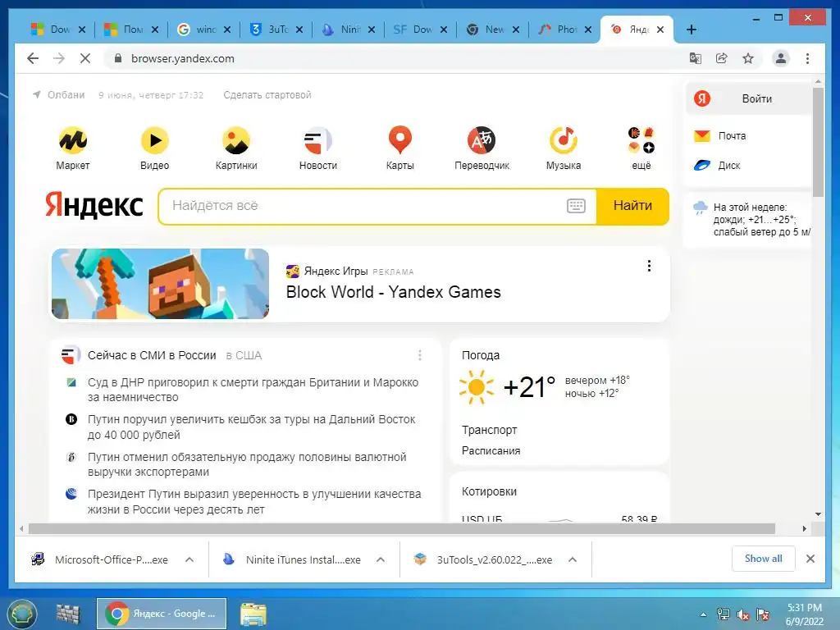This screenshot has height=630, width=840.
Task: Open Block World - Yandex Games ad
Action: coord(393,292)
